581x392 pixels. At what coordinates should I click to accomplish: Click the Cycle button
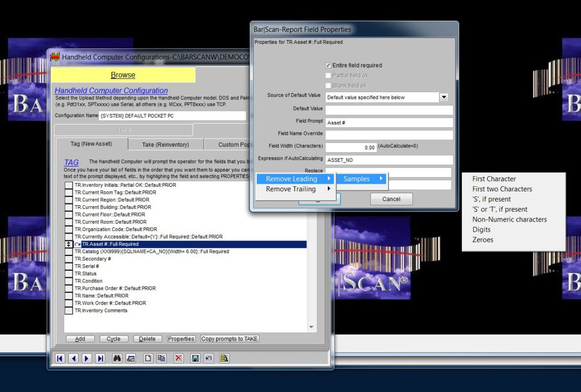(113, 339)
